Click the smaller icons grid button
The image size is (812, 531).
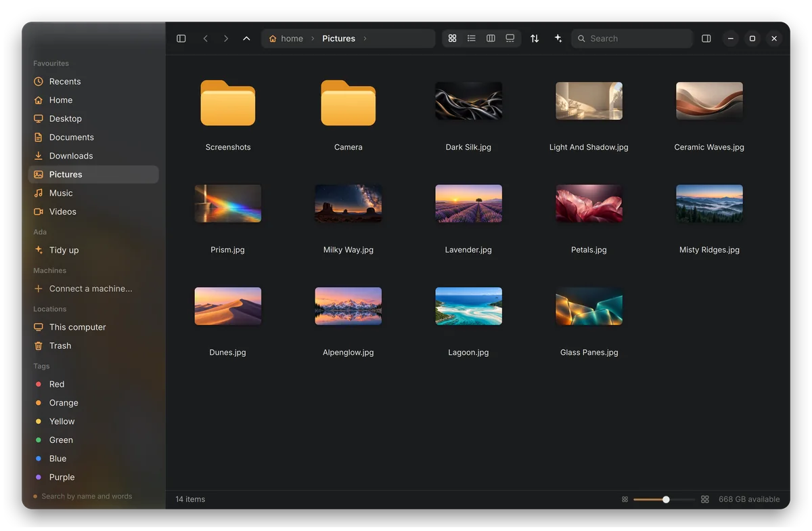625,499
